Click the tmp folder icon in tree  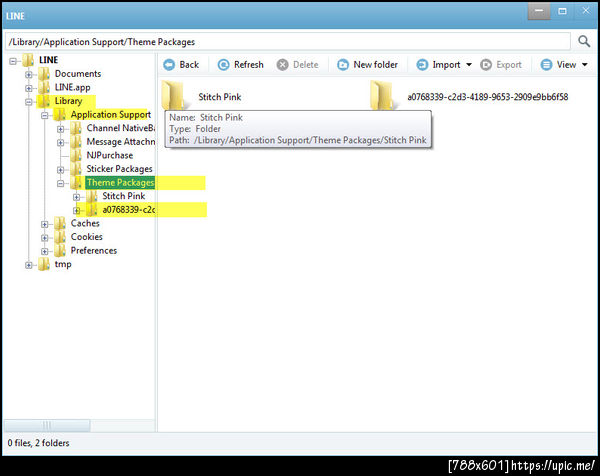tap(44, 264)
